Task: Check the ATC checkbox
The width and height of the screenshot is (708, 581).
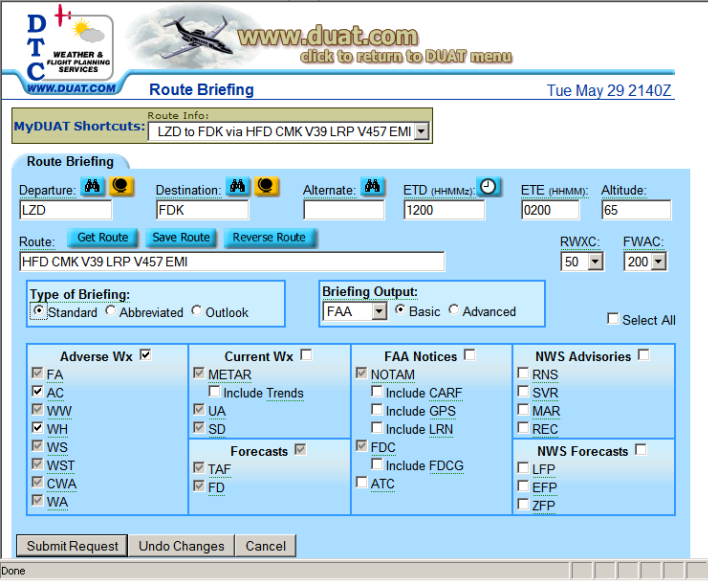Action: click(x=362, y=482)
